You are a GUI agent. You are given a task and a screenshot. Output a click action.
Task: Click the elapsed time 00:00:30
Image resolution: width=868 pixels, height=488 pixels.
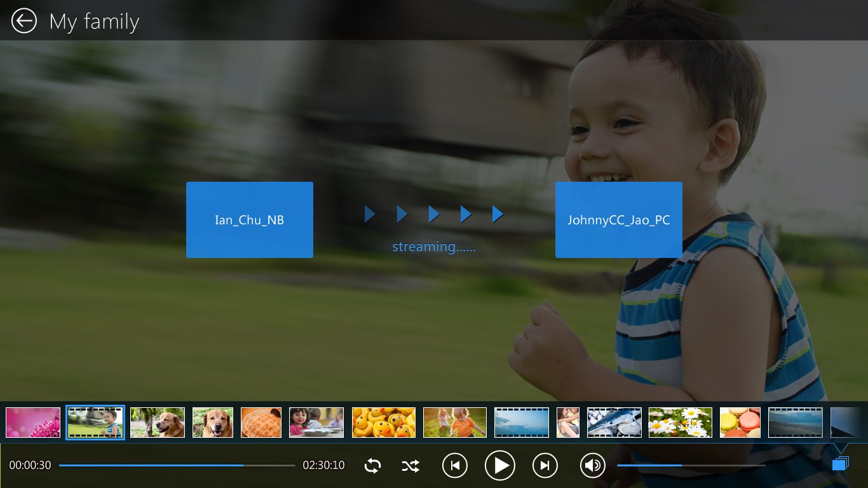[x=30, y=466]
